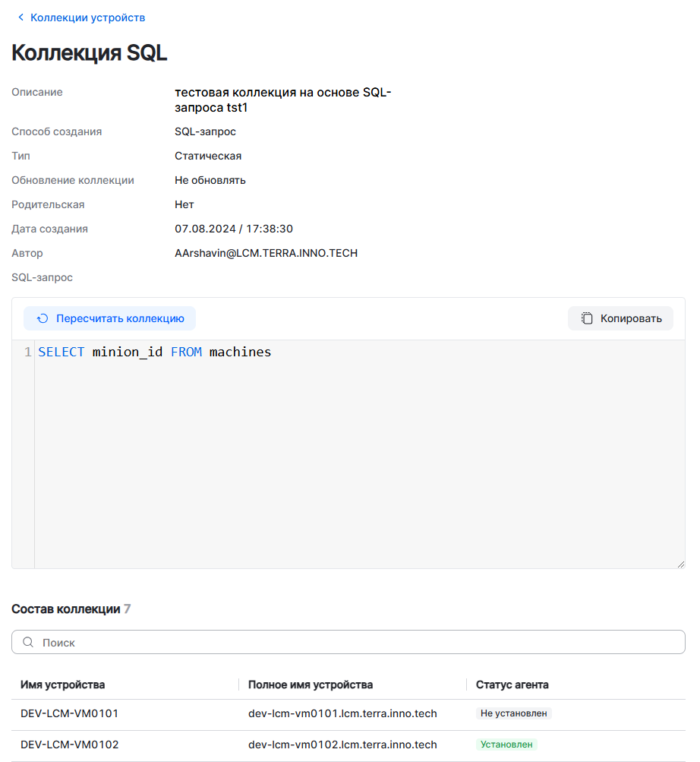Sort by Статус агента column header
The height and width of the screenshot is (762, 700).
pyautogui.click(x=512, y=685)
